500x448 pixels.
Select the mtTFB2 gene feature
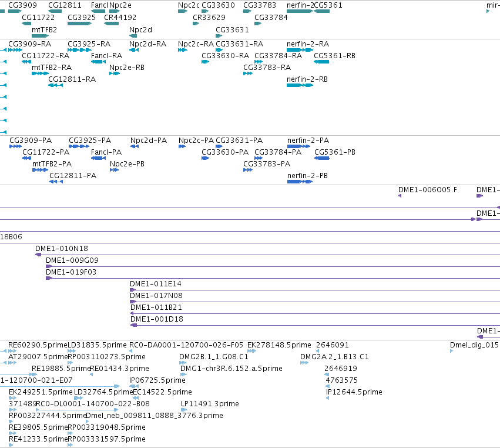tap(40, 36)
